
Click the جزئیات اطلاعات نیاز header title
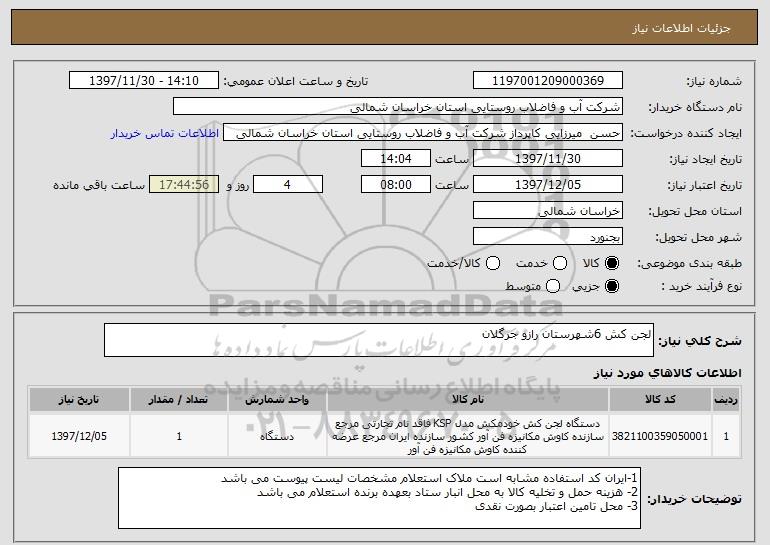[681, 28]
